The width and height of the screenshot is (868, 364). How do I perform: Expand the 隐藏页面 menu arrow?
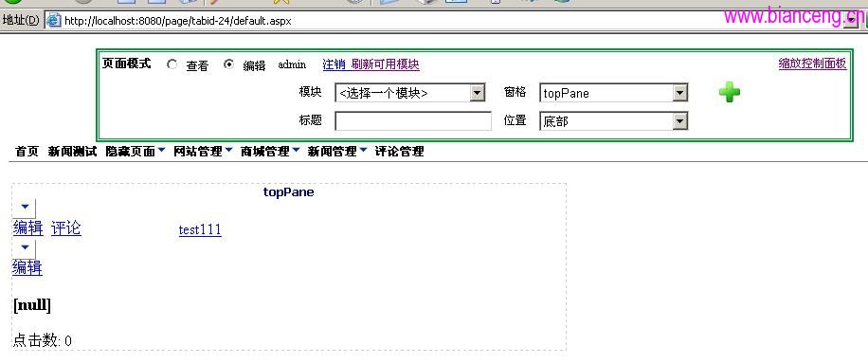tap(161, 150)
